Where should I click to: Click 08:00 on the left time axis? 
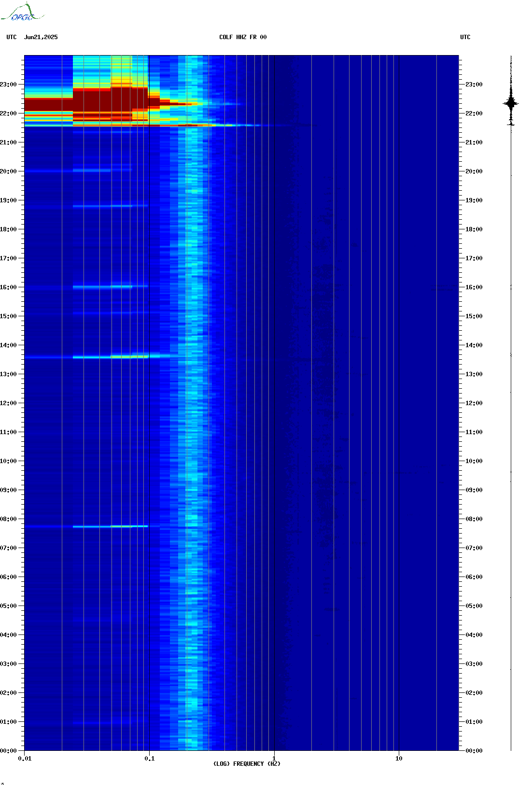point(8,519)
